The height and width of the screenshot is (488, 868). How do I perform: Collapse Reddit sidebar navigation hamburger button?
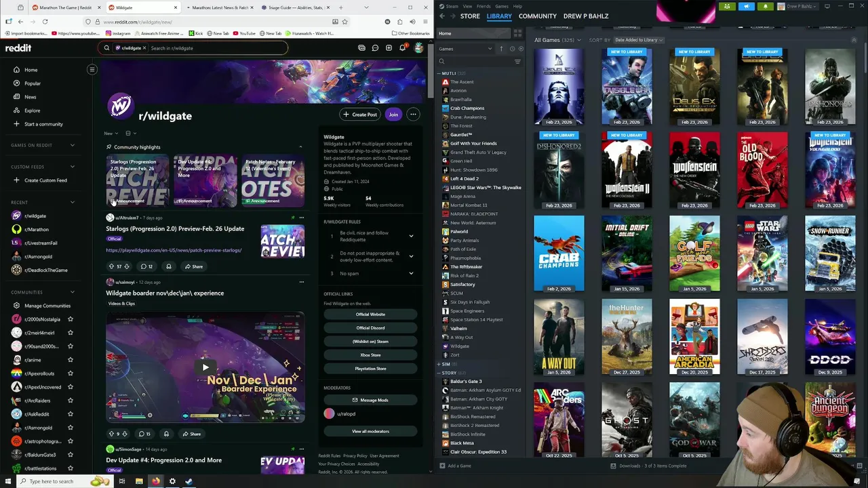click(x=92, y=70)
